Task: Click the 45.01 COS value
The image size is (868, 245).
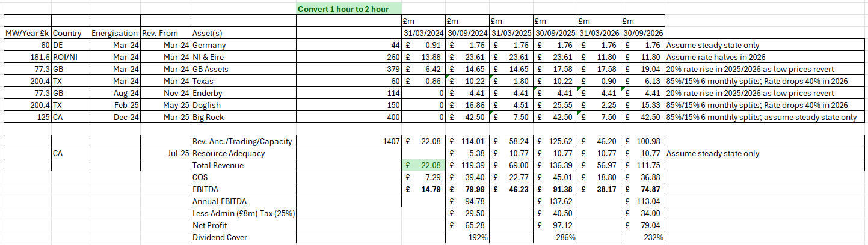Action: coord(555,177)
